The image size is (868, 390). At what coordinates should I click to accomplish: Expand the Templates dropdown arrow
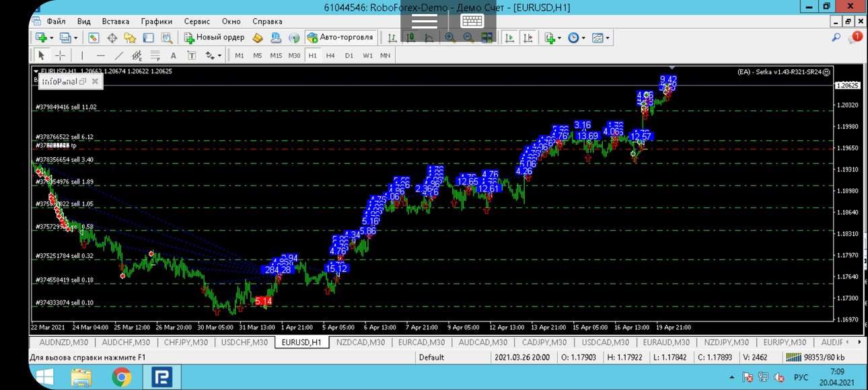click(x=608, y=38)
